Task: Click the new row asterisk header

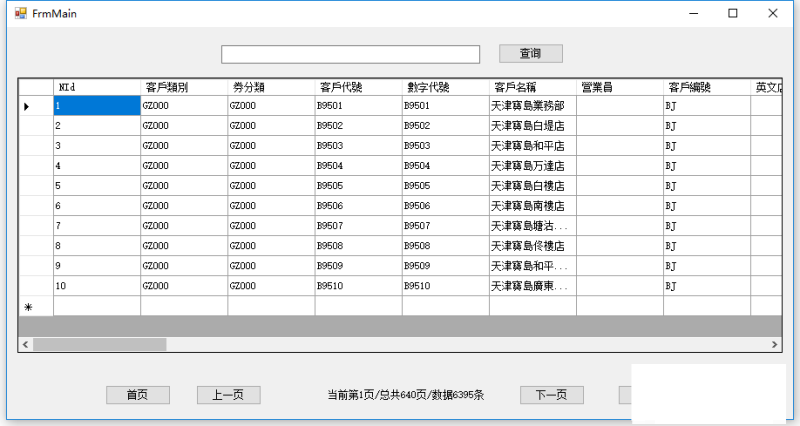Action: coord(27,307)
